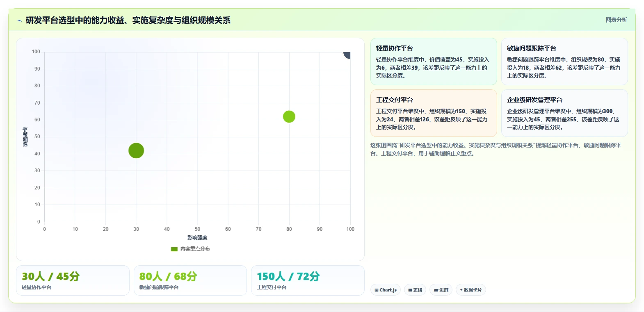Viewport: 644px width, 312px height.
Task: Click the summary paragraph starting with 这张图围绕
Action: (496, 149)
